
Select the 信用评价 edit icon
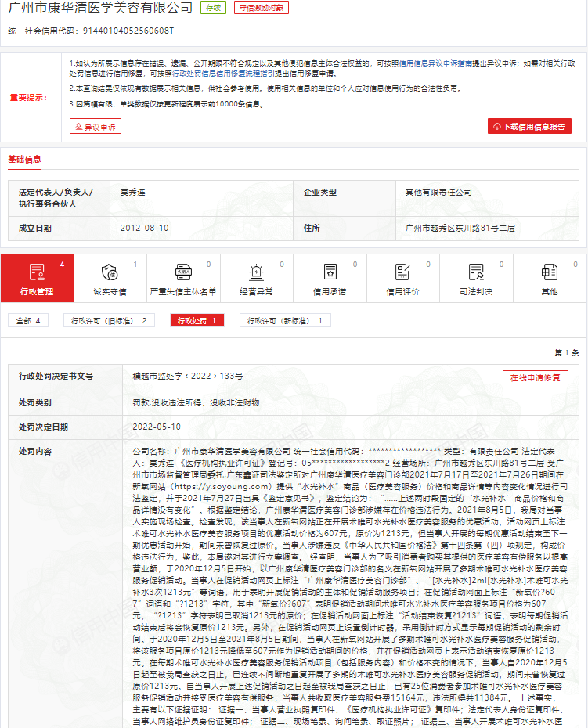pyautogui.click(x=402, y=279)
